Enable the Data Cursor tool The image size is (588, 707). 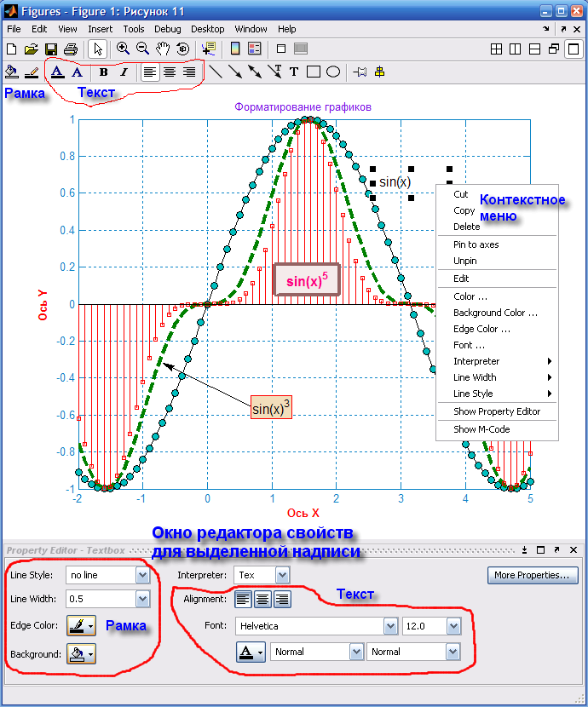[x=208, y=49]
